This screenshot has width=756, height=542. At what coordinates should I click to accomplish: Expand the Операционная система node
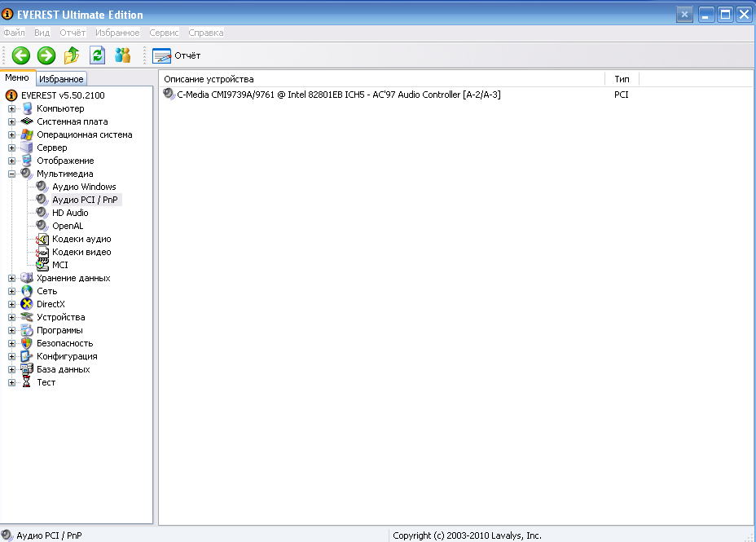tap(11, 134)
